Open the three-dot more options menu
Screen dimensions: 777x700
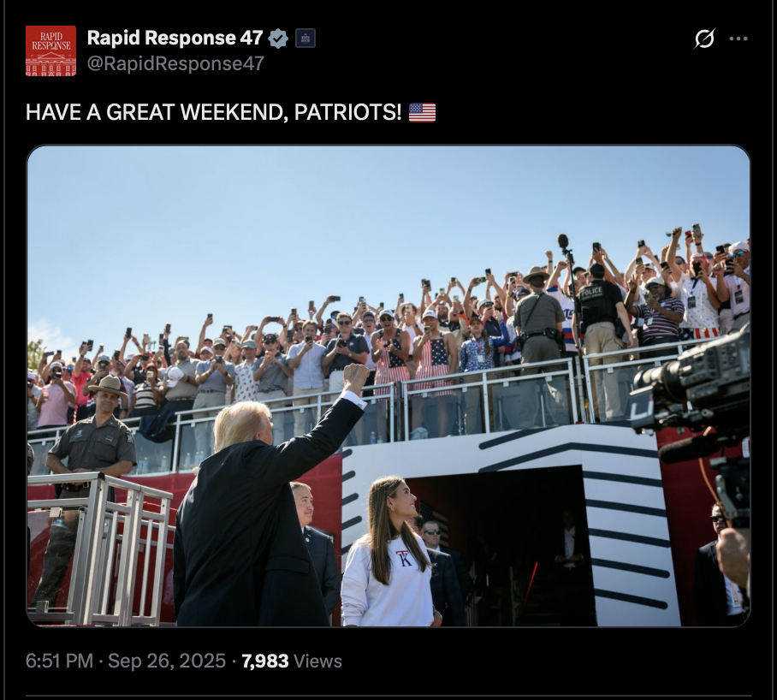738,39
